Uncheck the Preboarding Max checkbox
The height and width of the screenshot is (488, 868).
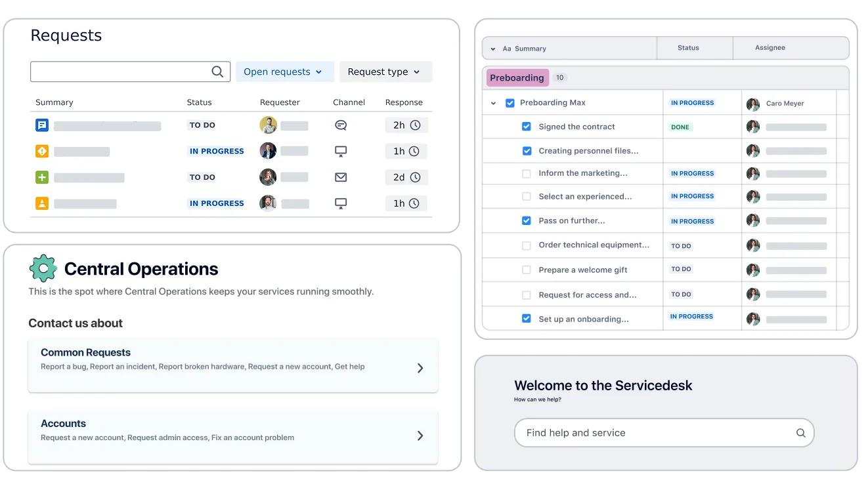coord(509,103)
